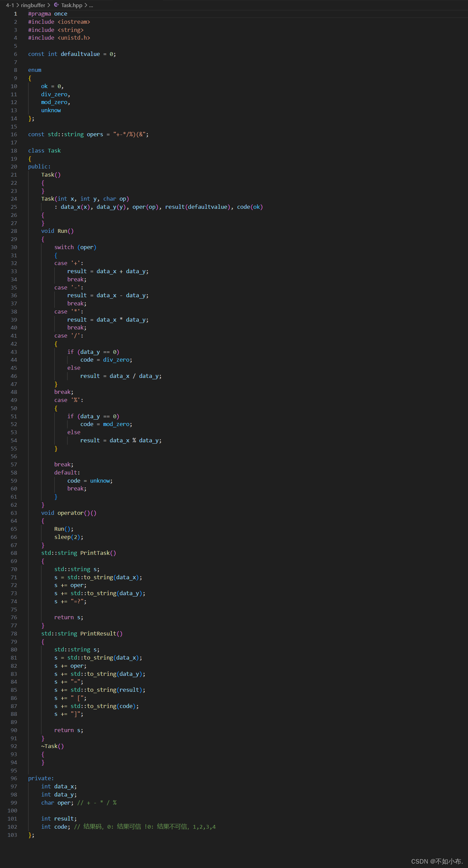Click 'code = div_zero;' assignment
468x868 pixels.
point(106,360)
